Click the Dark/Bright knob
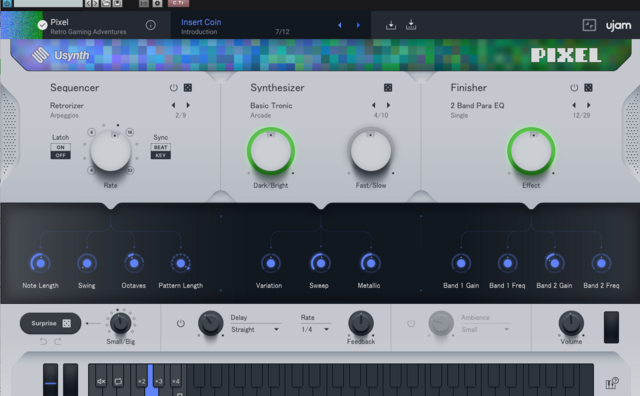Image resolution: width=640 pixels, height=396 pixels. [x=271, y=151]
